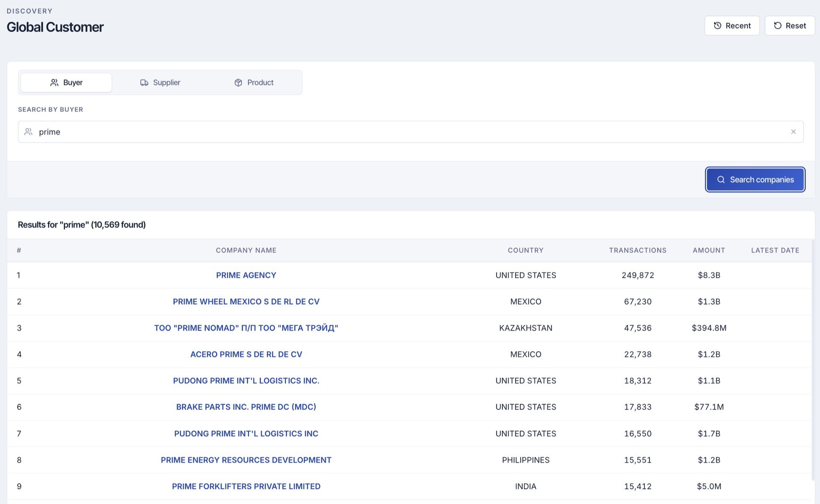Image resolution: width=820 pixels, height=504 pixels.
Task: Open PRIME ENERGY RESOURCES DEVELOPMENT link
Action: click(246, 460)
